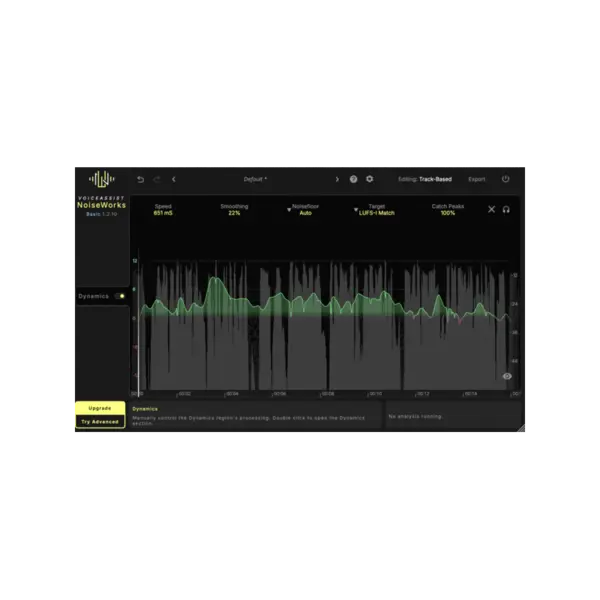Open settings gear icon
The image size is (600, 600).
click(x=369, y=179)
